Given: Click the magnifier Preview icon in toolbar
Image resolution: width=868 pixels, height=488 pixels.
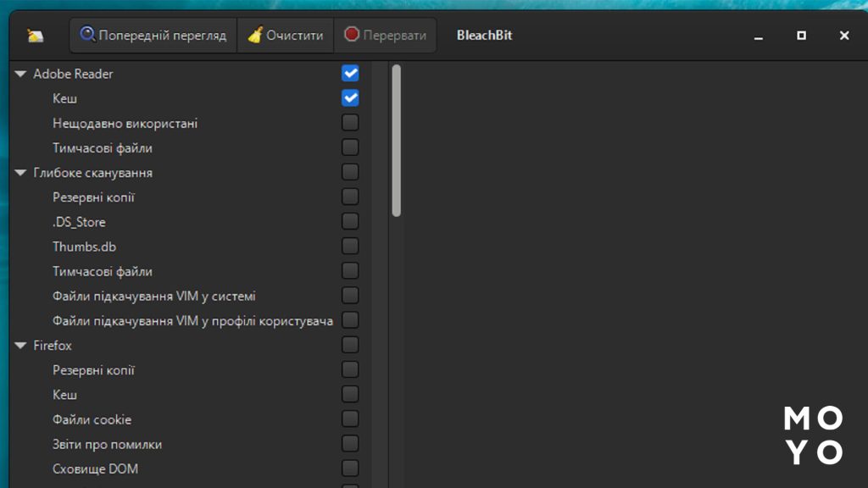Looking at the screenshot, I should coord(88,35).
